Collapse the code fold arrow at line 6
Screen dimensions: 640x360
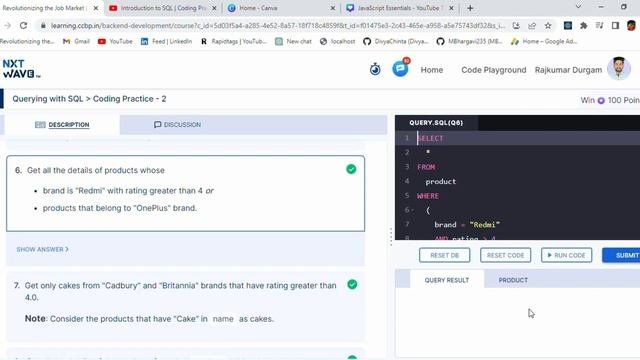pyautogui.click(x=413, y=210)
